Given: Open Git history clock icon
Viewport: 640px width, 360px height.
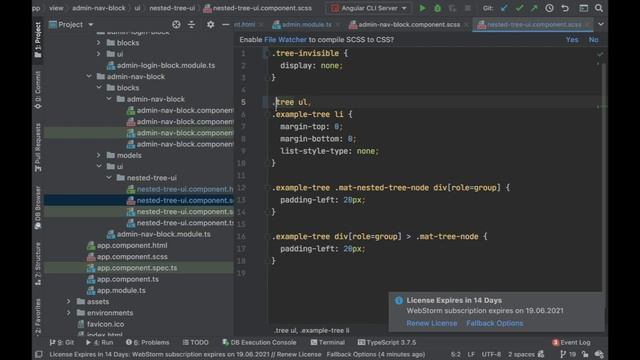Looking at the screenshot, I should point(549,8).
